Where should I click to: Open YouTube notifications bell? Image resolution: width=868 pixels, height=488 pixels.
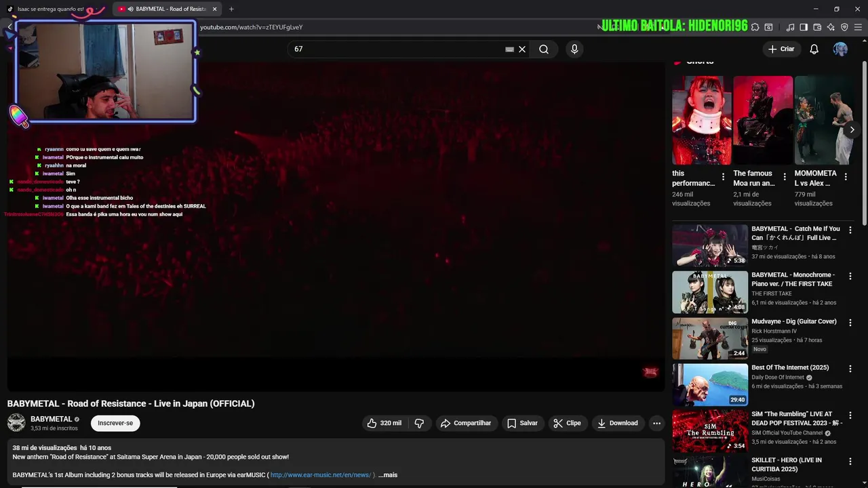(x=814, y=49)
